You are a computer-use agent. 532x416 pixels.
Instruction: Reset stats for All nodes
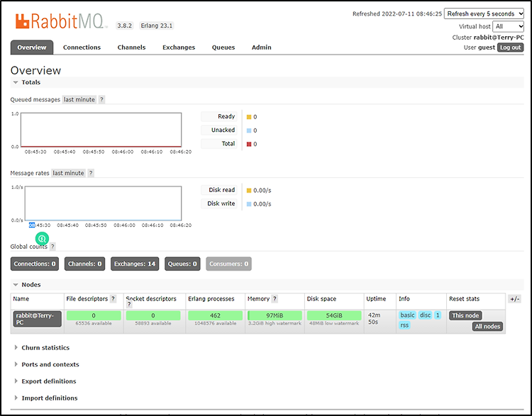[x=487, y=326]
